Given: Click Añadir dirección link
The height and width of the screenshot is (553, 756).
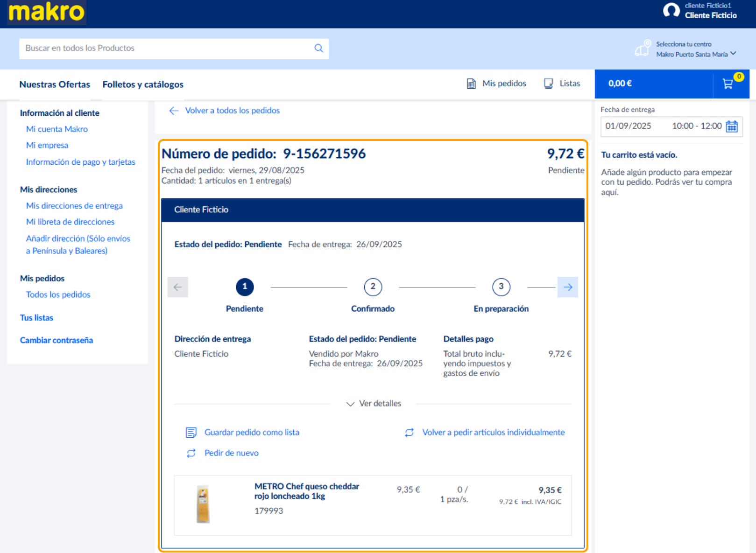Looking at the screenshot, I should [x=78, y=245].
